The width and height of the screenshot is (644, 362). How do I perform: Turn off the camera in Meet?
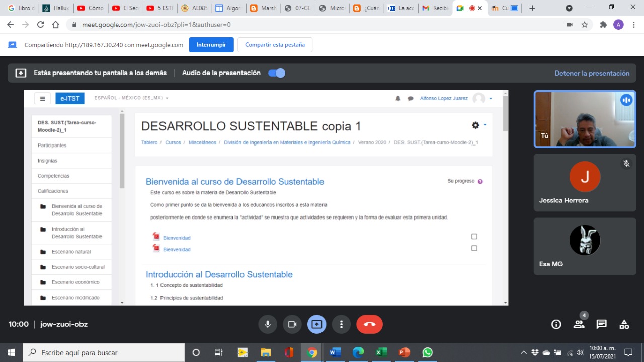[292, 324]
